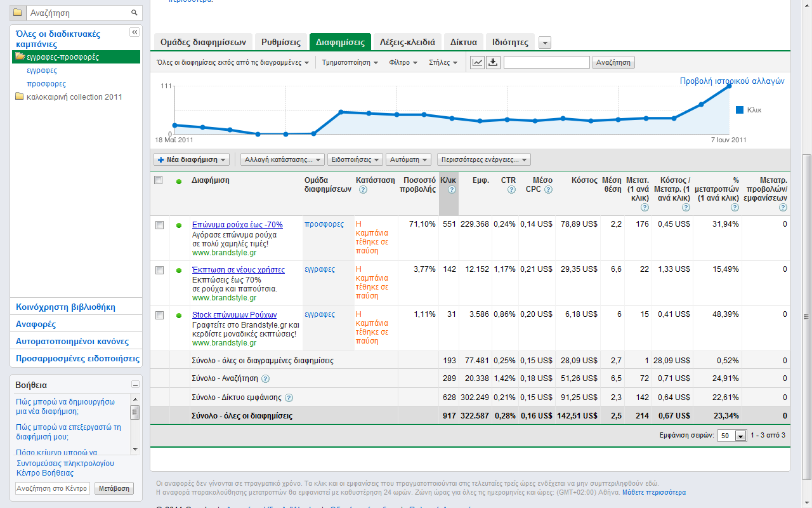The image size is (812, 508).
Task: Sort table by Κόστος column header
Action: click(x=584, y=180)
